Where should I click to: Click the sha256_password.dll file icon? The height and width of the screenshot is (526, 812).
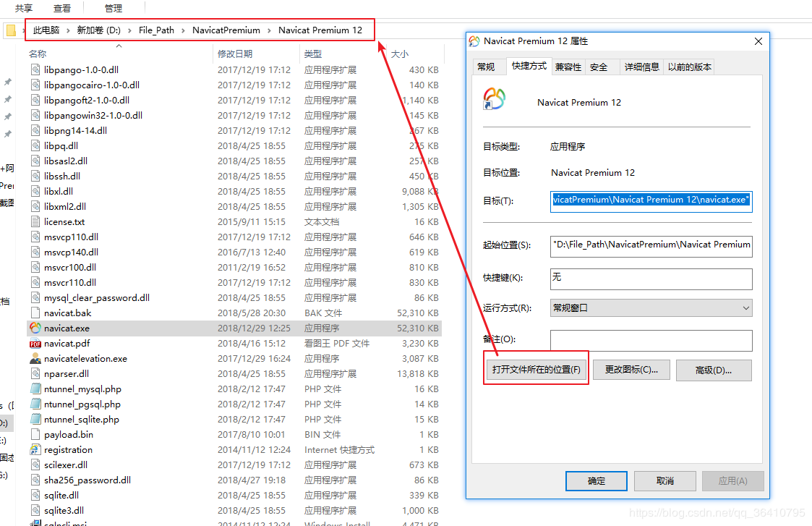pyautogui.click(x=35, y=480)
